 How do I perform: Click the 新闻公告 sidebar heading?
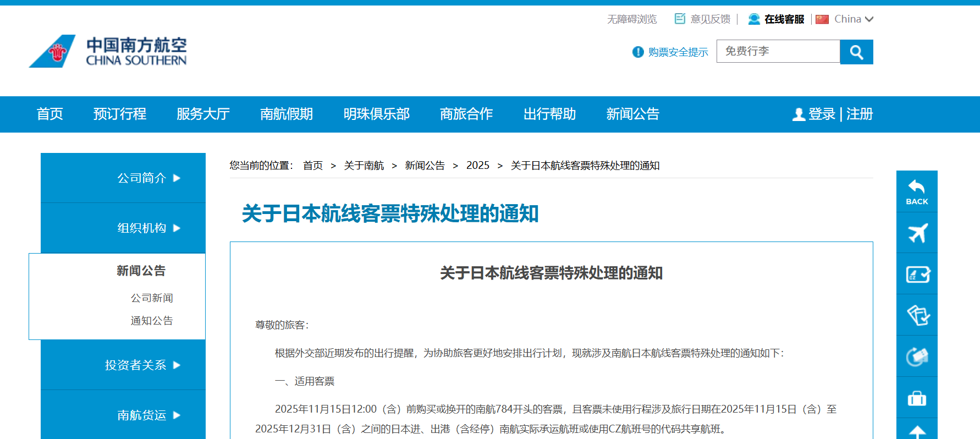[141, 271]
